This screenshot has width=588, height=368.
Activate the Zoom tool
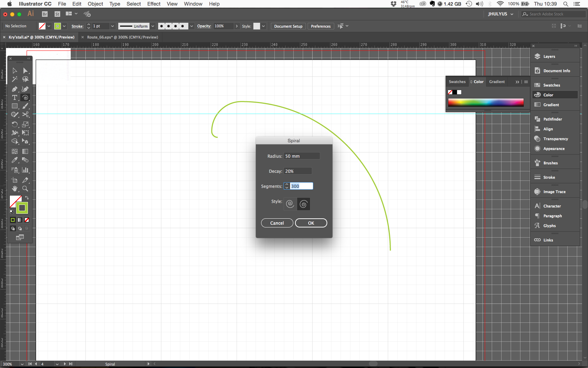25,189
